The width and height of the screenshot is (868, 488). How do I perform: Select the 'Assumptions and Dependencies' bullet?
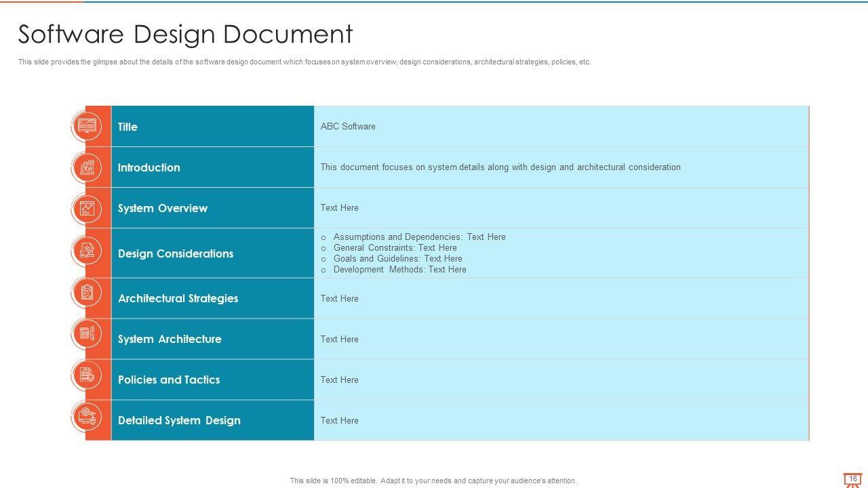419,237
